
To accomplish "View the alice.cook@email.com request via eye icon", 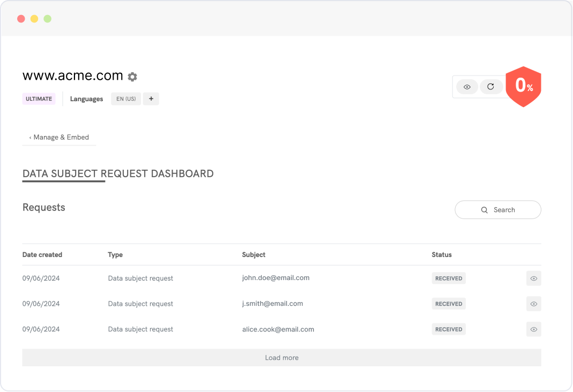I will click(x=533, y=329).
